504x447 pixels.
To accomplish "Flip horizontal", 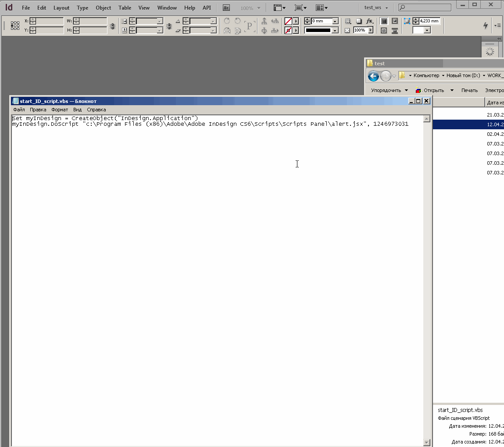I will pyautogui.click(x=227, y=31).
